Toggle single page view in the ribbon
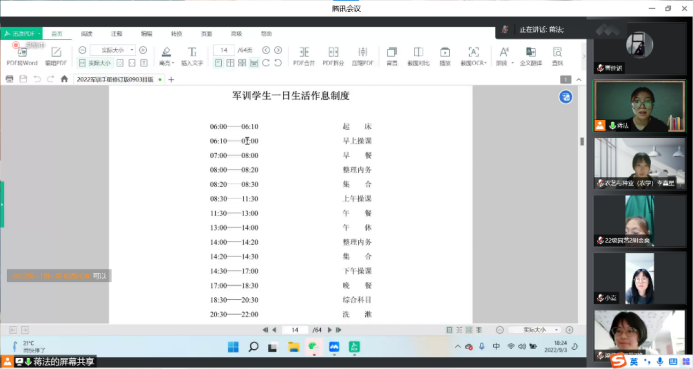Screen dimensions: 693x369 [x=218, y=63]
